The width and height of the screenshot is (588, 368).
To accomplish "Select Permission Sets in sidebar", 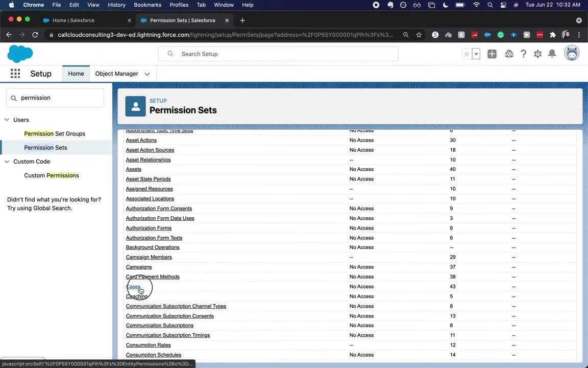I will 45,148.
